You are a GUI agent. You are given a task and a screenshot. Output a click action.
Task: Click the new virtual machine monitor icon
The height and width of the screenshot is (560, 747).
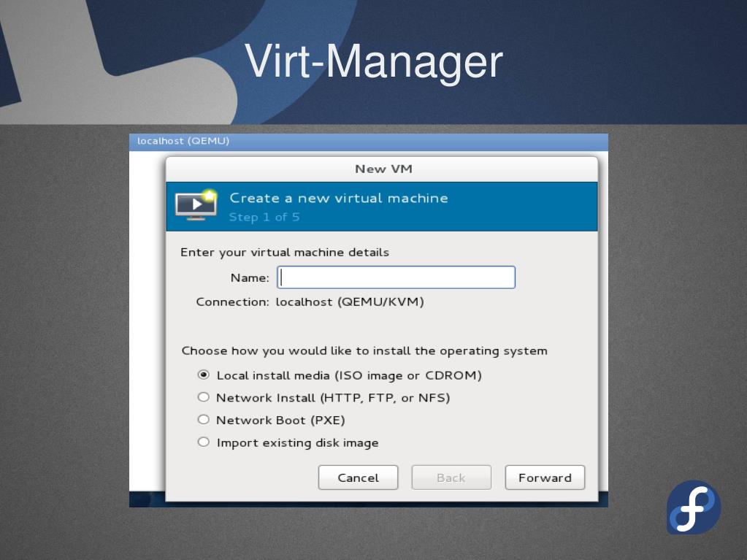196,206
